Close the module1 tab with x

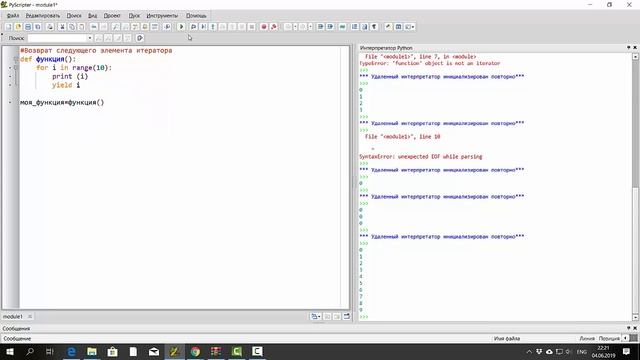(x=30, y=316)
